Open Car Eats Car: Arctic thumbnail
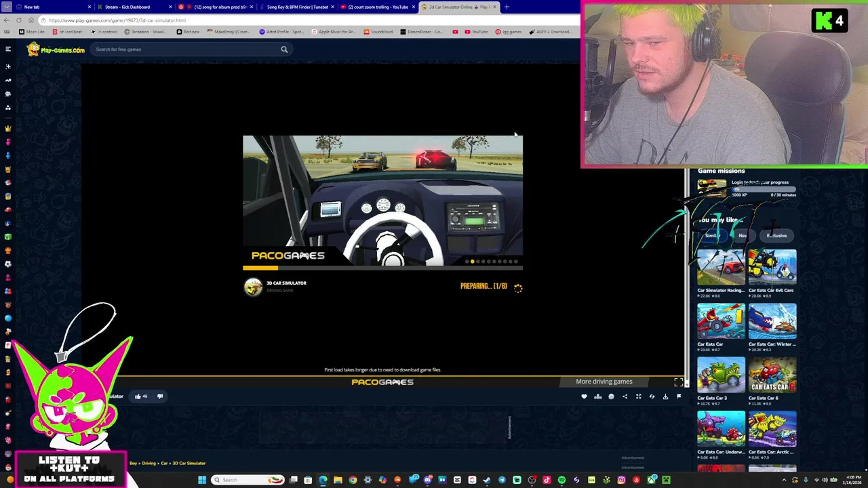This screenshot has width=868, height=488. [x=772, y=428]
